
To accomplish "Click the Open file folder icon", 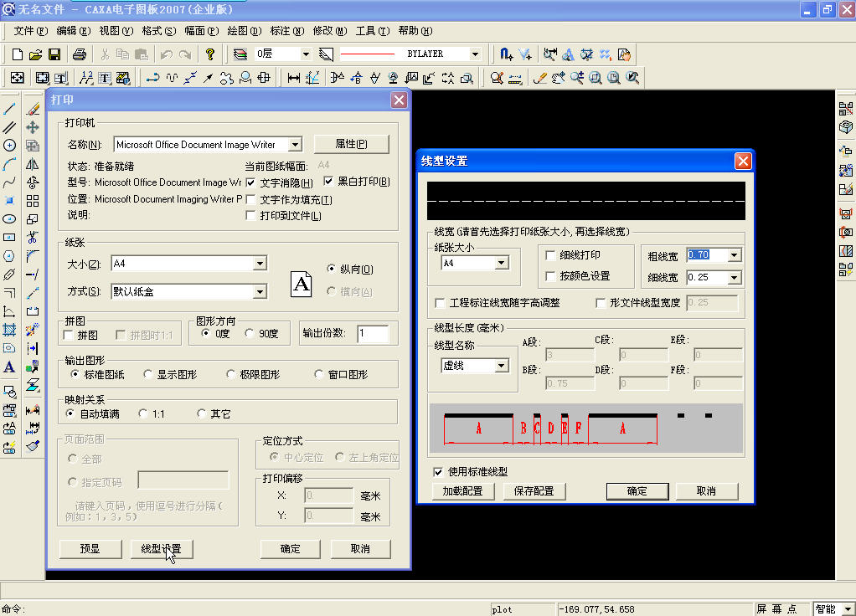I will coord(35,54).
